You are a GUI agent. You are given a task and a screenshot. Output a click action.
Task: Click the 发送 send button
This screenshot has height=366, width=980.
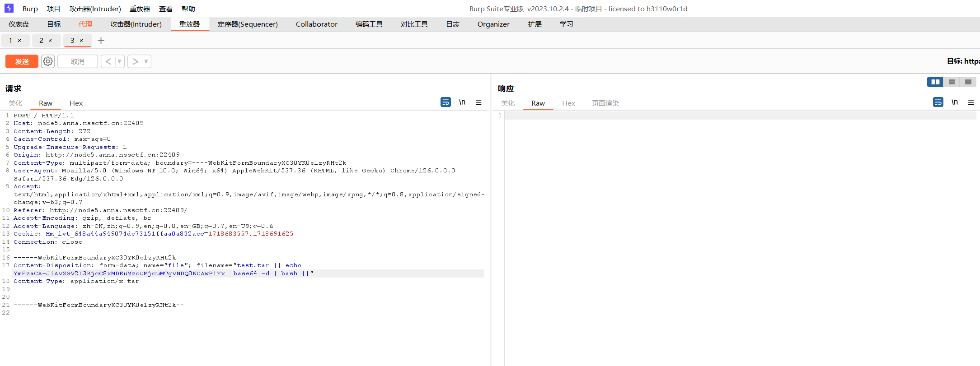click(22, 61)
